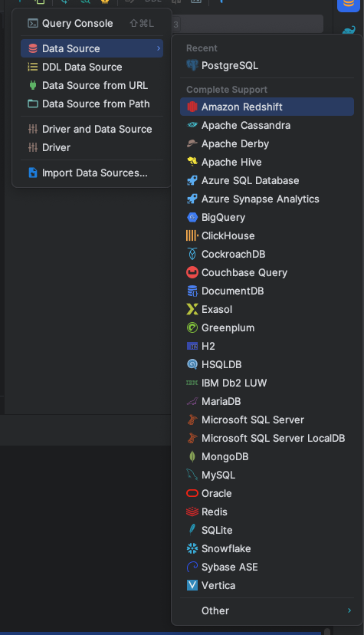364x635 pixels.
Task: Click the SQLite feather icon
Action: click(x=192, y=530)
